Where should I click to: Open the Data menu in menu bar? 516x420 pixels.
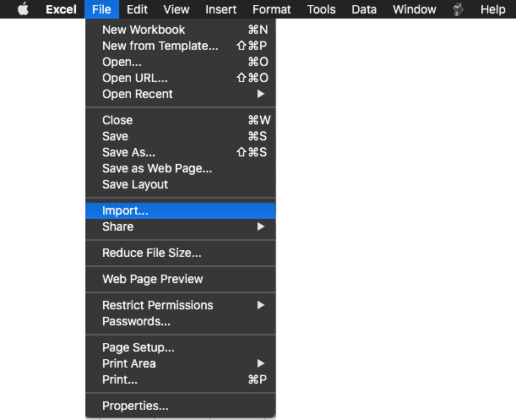tap(364, 9)
